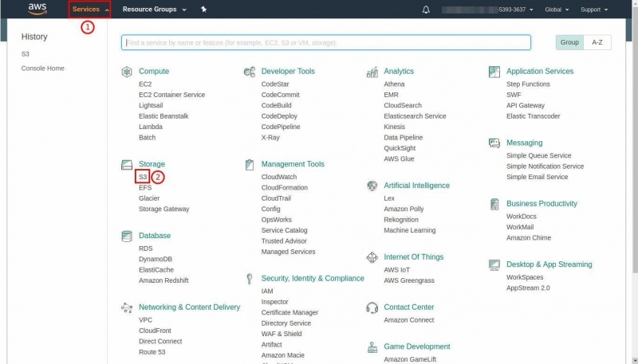Image resolution: width=638 pixels, height=364 pixels.
Task: Open DynamoDB
Action: (156, 259)
